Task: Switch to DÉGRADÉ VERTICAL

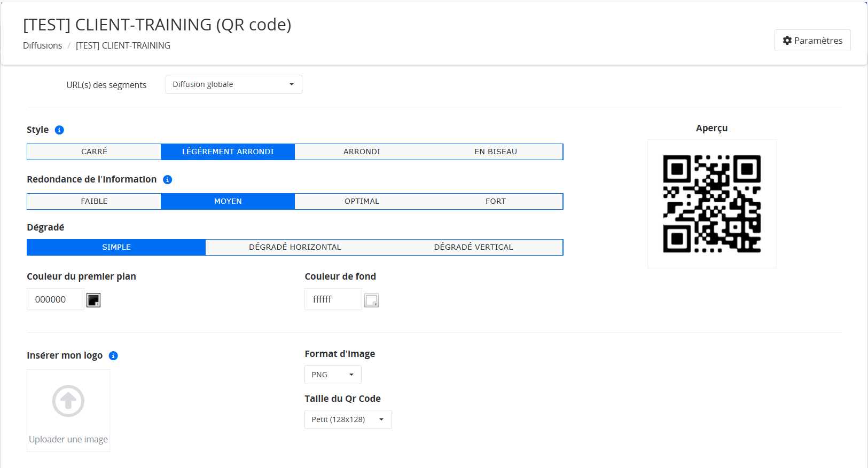Action: click(x=473, y=247)
